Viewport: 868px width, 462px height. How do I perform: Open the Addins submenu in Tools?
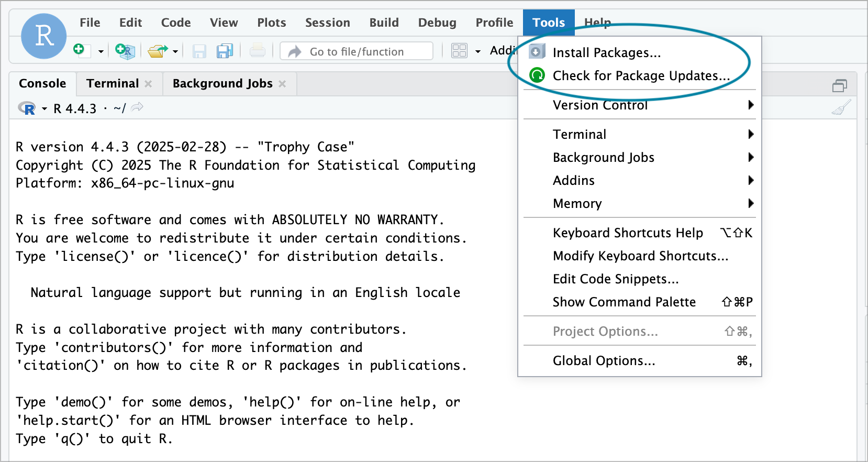click(640, 180)
